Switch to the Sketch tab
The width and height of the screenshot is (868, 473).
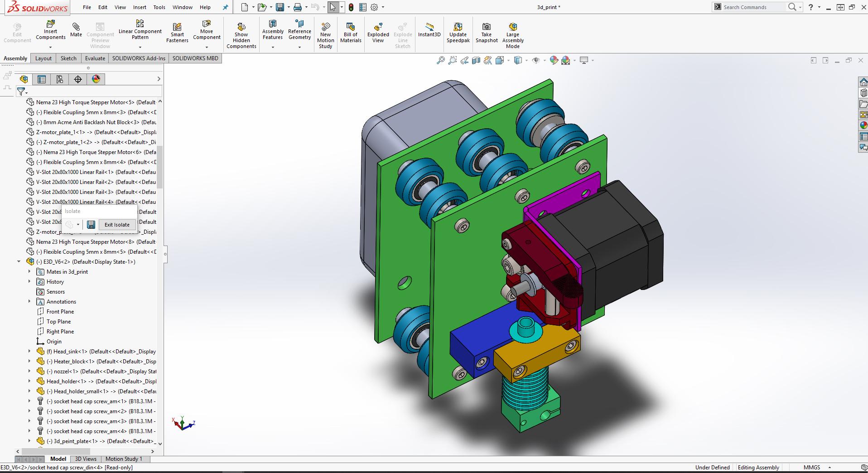click(68, 58)
